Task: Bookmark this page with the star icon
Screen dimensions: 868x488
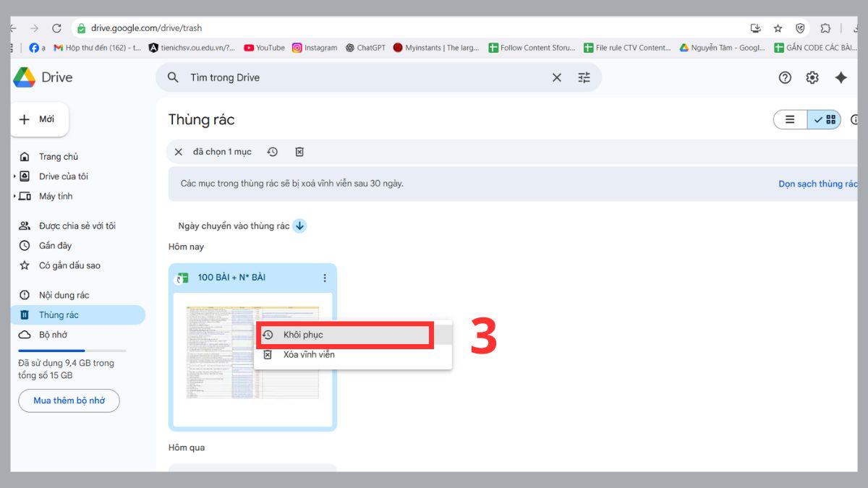Action: [x=778, y=28]
